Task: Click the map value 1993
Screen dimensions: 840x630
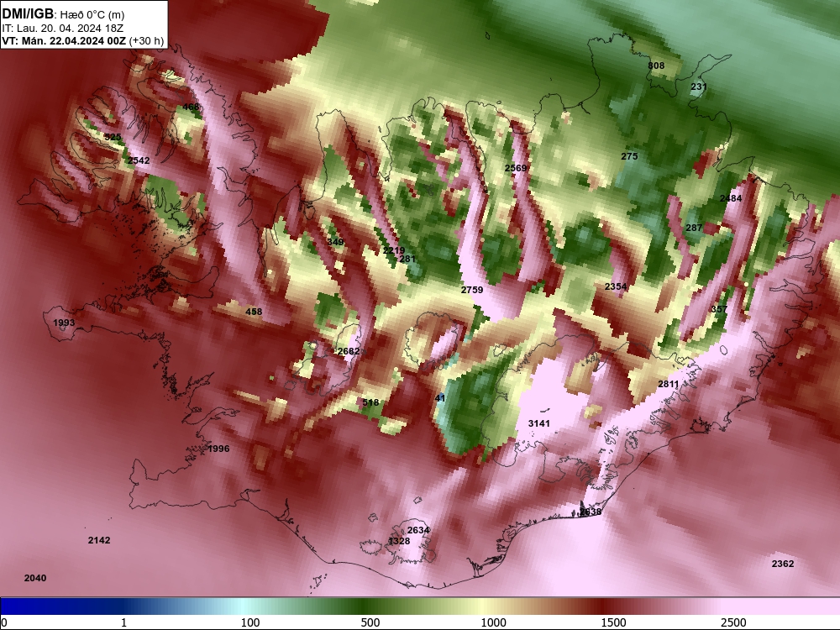Action: tap(65, 323)
